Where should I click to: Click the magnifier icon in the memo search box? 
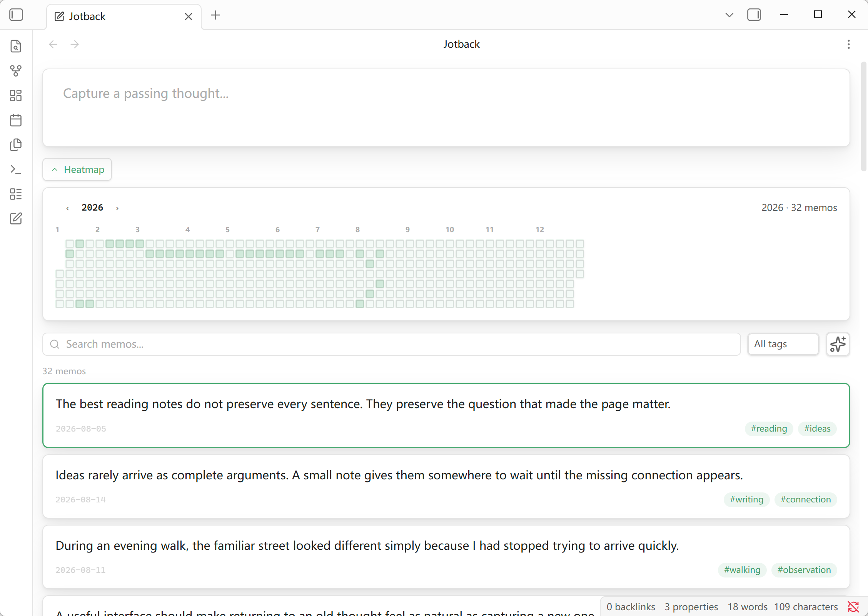[x=55, y=344]
